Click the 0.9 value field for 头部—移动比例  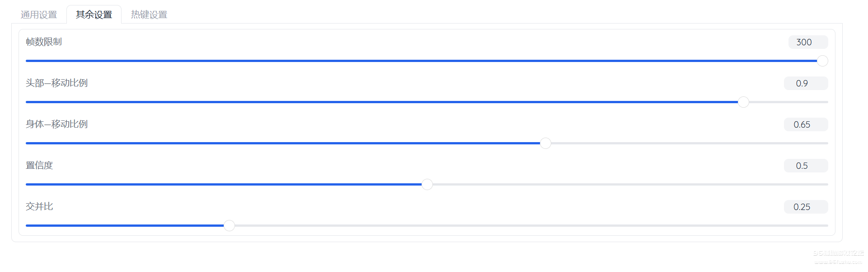pos(806,83)
